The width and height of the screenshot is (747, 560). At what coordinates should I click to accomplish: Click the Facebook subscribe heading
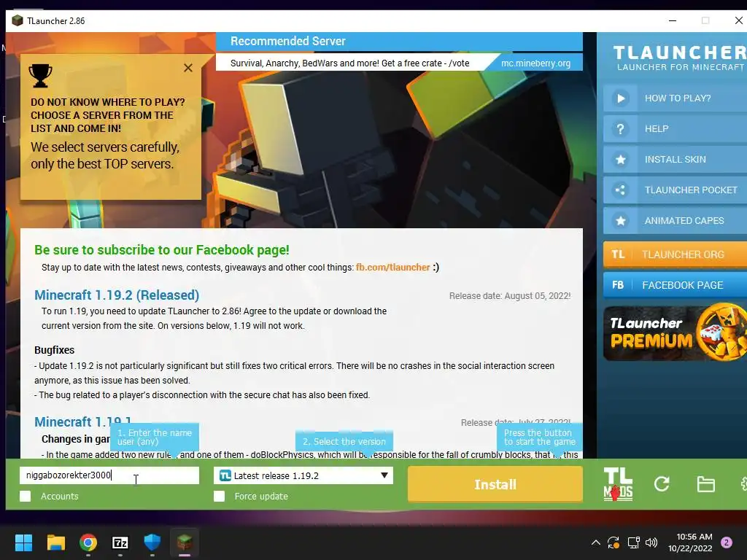(161, 250)
